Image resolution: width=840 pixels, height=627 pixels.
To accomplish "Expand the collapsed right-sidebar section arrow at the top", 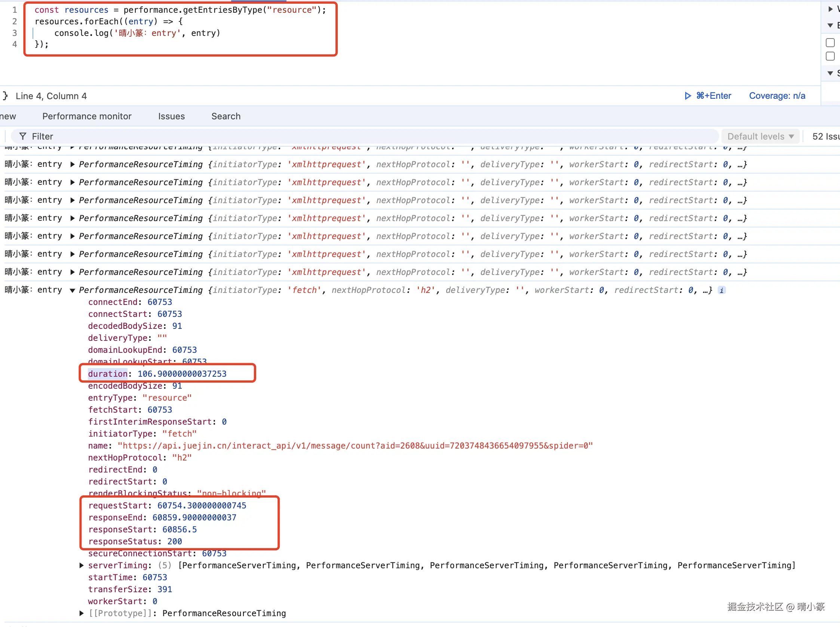I will click(x=830, y=9).
